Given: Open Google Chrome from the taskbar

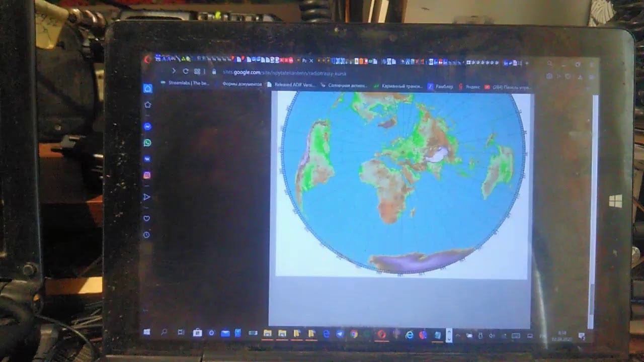Looking at the screenshot, I should 354,334.
